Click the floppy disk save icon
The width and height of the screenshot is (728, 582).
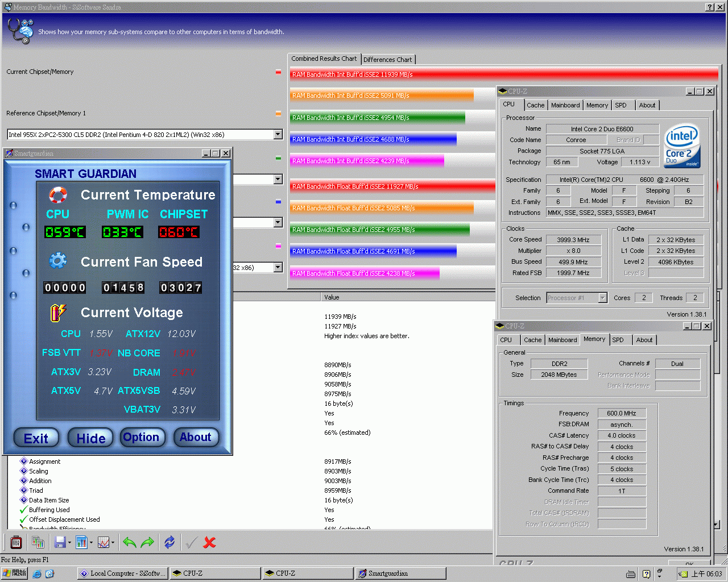click(x=60, y=542)
